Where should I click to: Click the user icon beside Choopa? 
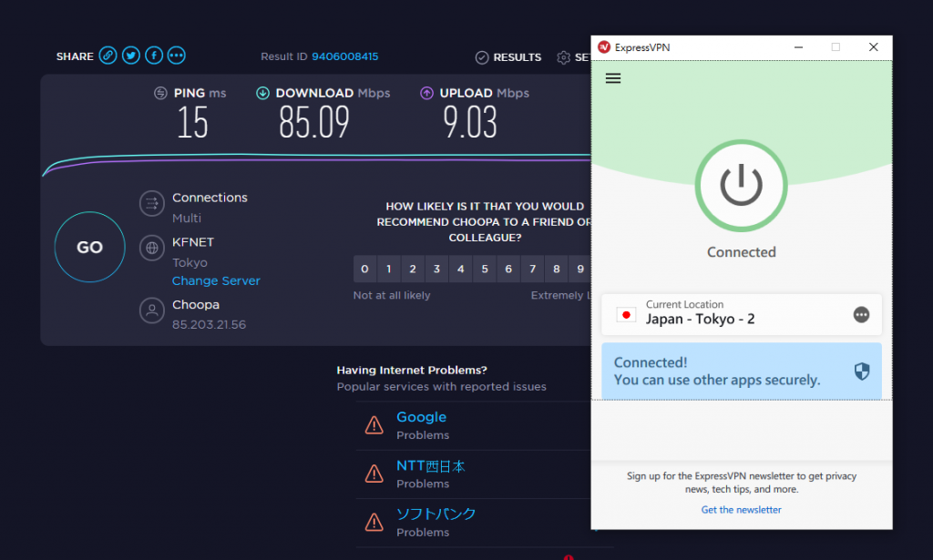point(152,311)
